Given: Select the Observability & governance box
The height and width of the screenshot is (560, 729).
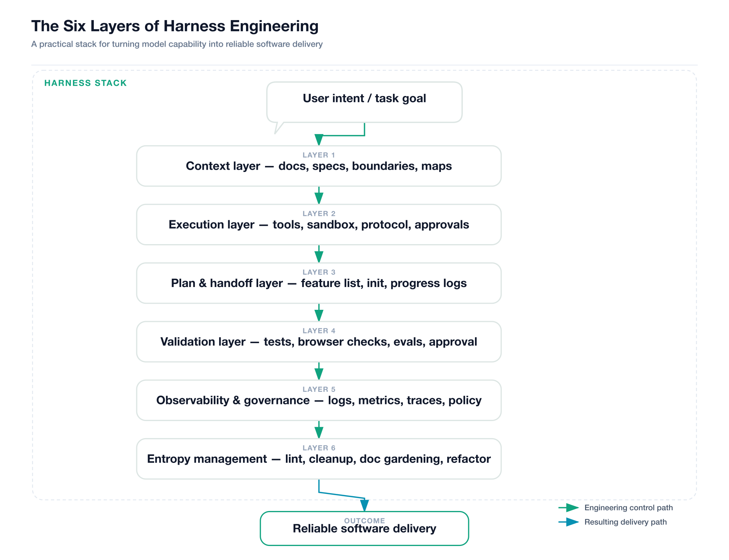Looking at the screenshot, I should tap(319, 401).
